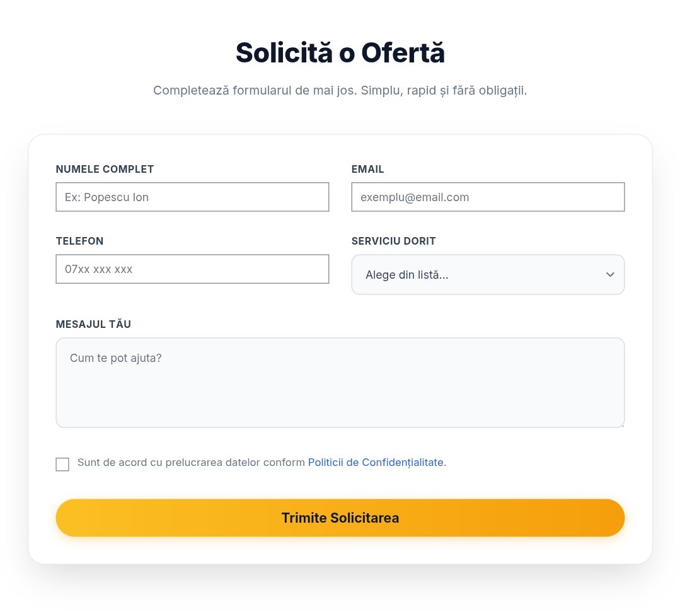Click the NUMELE COMPLET field label
Screen dimensions: 680x616
[x=105, y=169]
